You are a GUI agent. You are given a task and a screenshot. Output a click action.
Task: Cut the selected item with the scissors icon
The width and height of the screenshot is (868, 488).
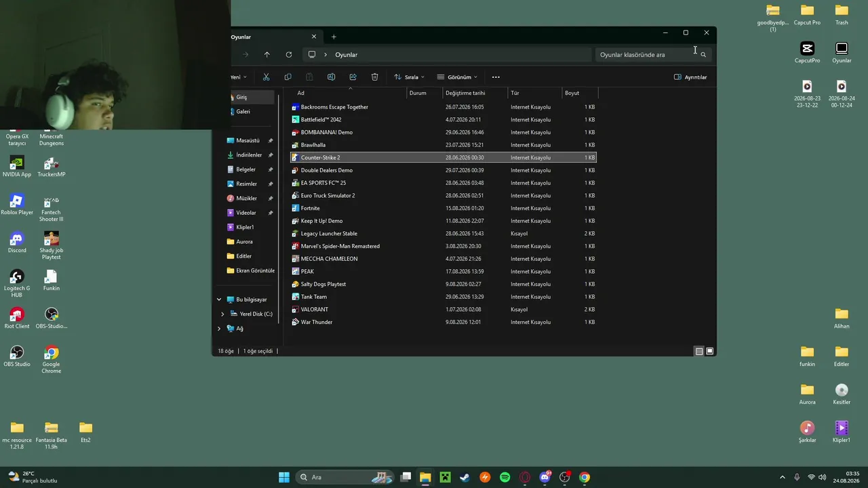pyautogui.click(x=266, y=77)
